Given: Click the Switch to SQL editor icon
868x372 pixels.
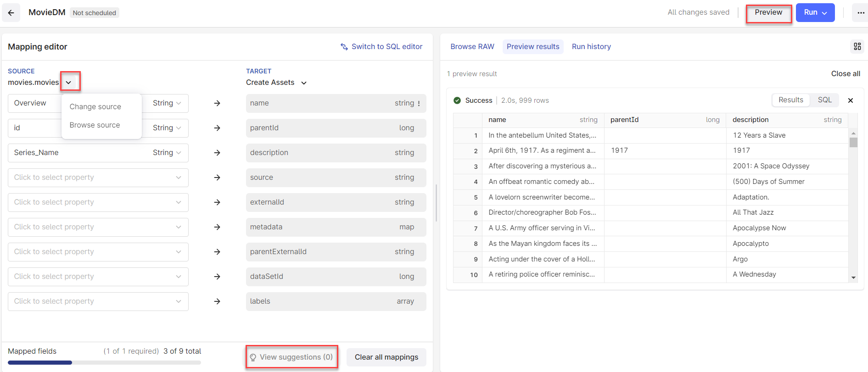Looking at the screenshot, I should click(x=344, y=47).
